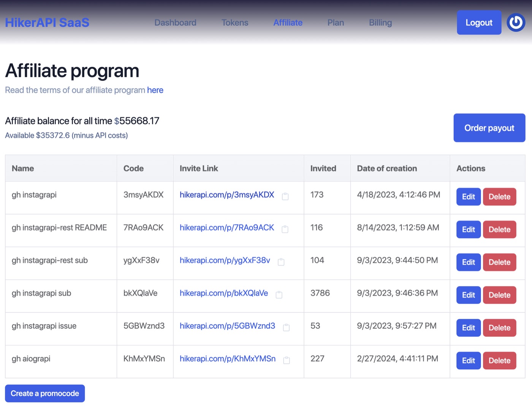This screenshot has height=407, width=532.
Task: Open invite link hikerapi.com/p/bkXQlaVe
Action: coord(224,293)
